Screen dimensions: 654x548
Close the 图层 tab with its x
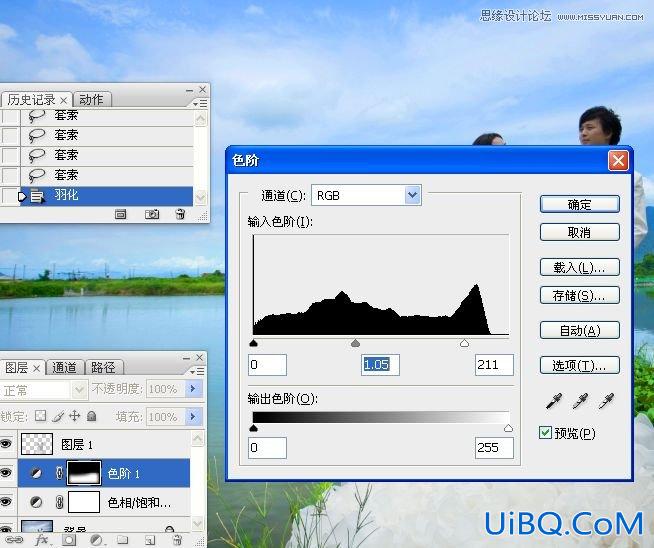pos(36,368)
